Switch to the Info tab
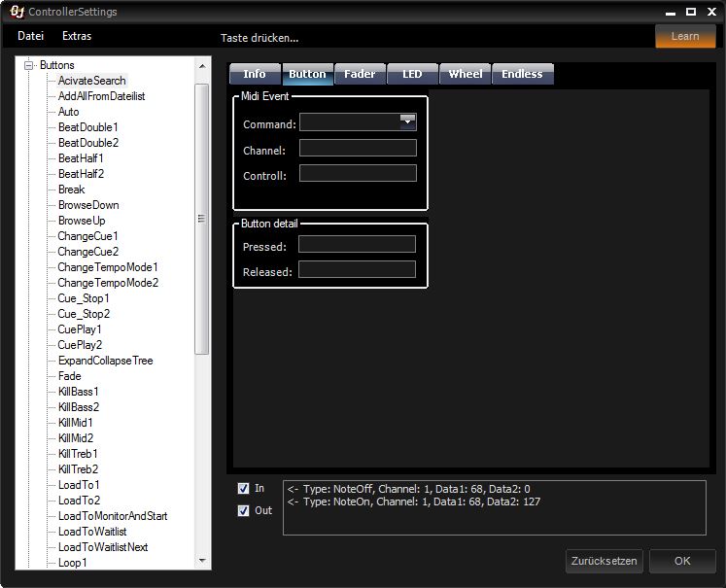 point(255,74)
